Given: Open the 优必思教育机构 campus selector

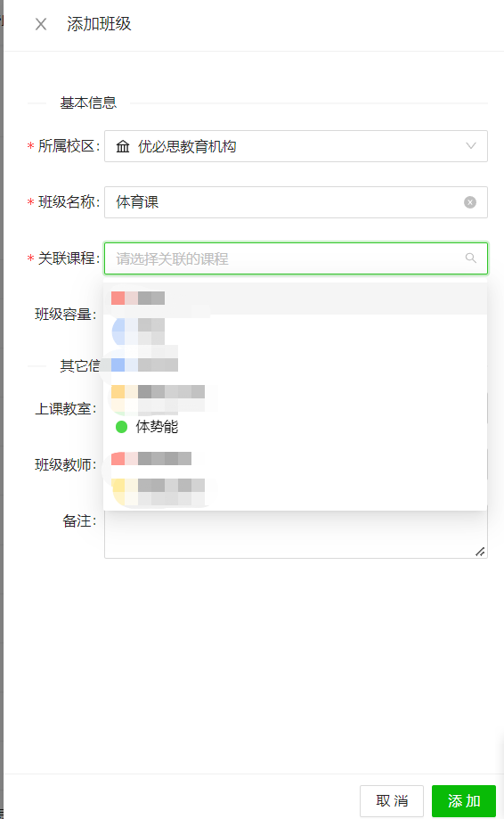Looking at the screenshot, I should [x=296, y=146].
